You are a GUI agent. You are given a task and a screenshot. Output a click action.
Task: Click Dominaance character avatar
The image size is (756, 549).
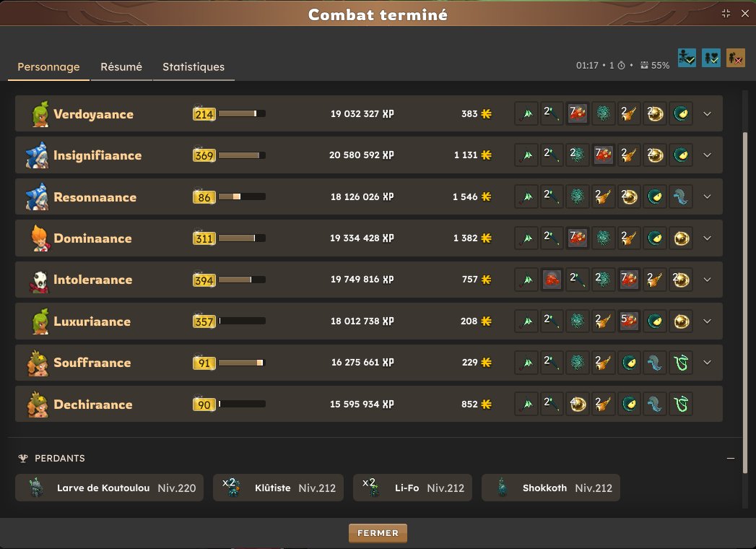click(40, 238)
